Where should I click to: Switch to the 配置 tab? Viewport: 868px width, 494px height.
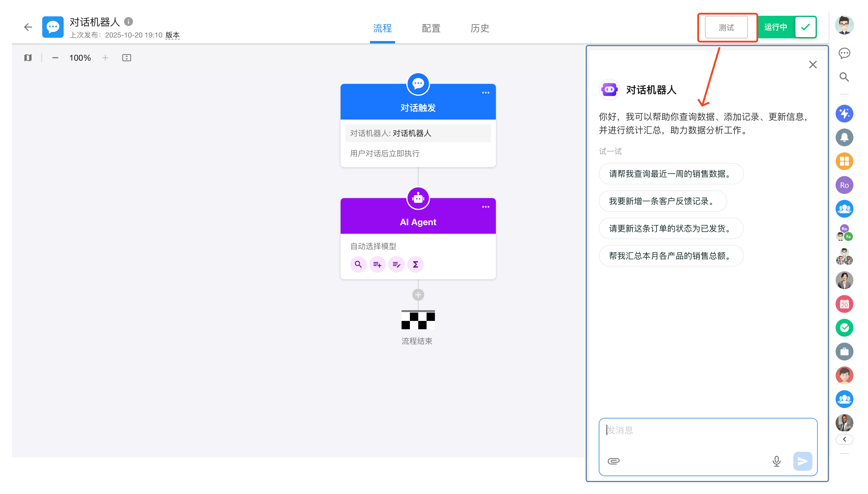(431, 28)
